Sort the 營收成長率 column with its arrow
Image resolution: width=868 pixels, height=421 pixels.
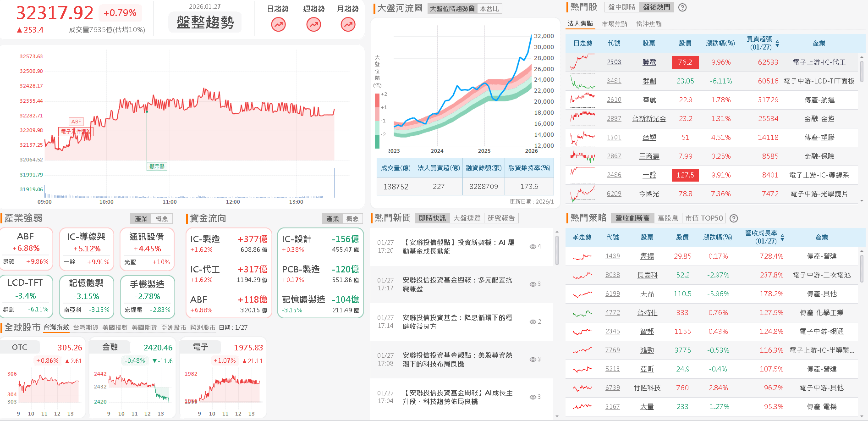[x=783, y=237]
